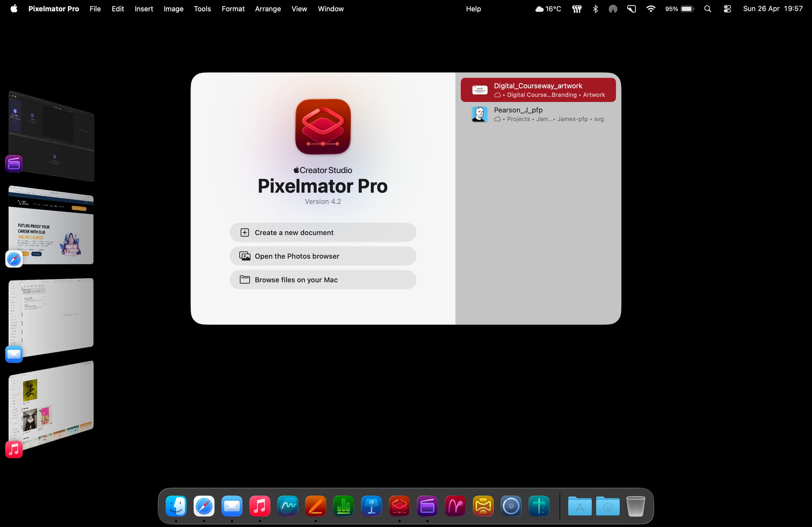Open the Applications folder in the Dock
Viewport: 812px width, 527px height.
(580, 506)
